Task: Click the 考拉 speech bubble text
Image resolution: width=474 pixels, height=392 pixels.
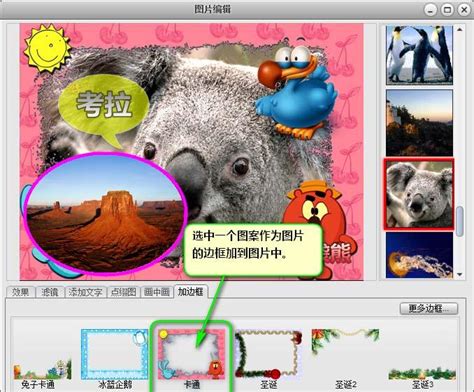Action: click(104, 105)
